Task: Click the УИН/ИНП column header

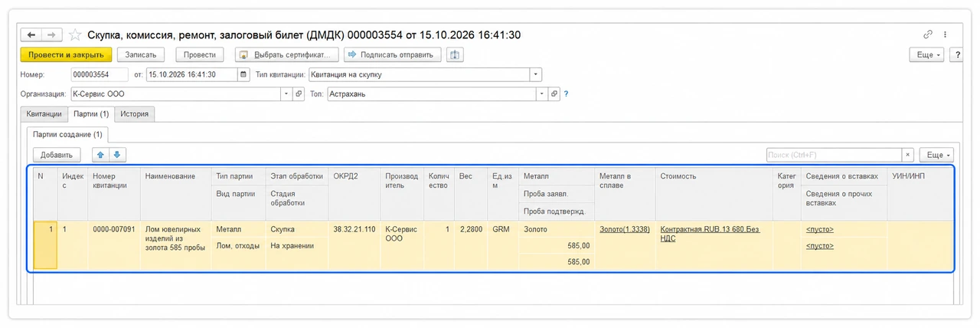Action: [x=920, y=192]
